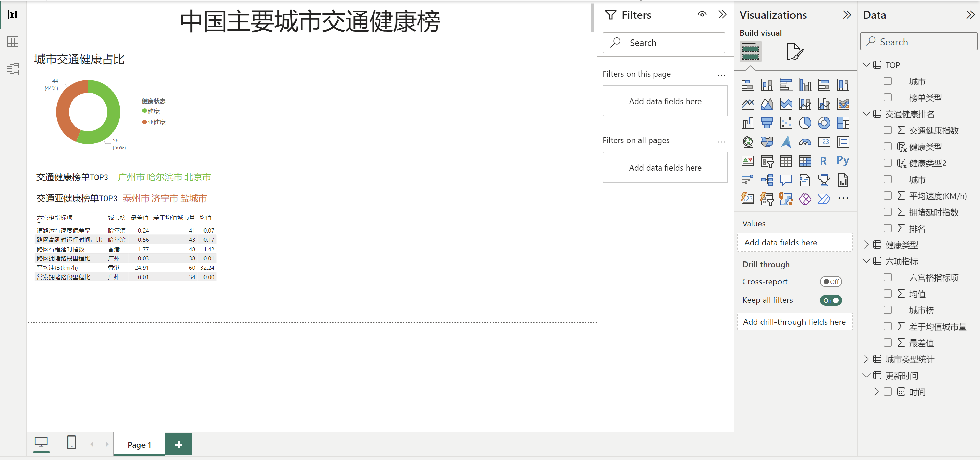
Task: Select the donut chart visualization icon
Action: [824, 123]
